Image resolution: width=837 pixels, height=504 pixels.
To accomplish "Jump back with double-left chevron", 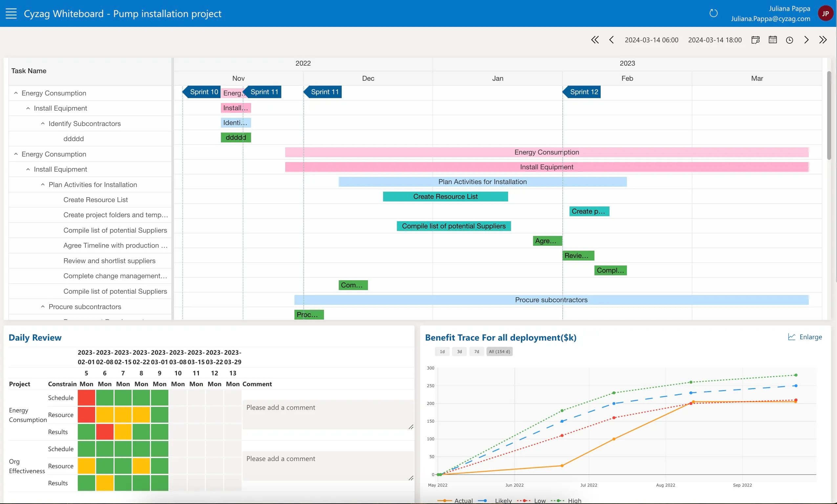I will pos(595,40).
